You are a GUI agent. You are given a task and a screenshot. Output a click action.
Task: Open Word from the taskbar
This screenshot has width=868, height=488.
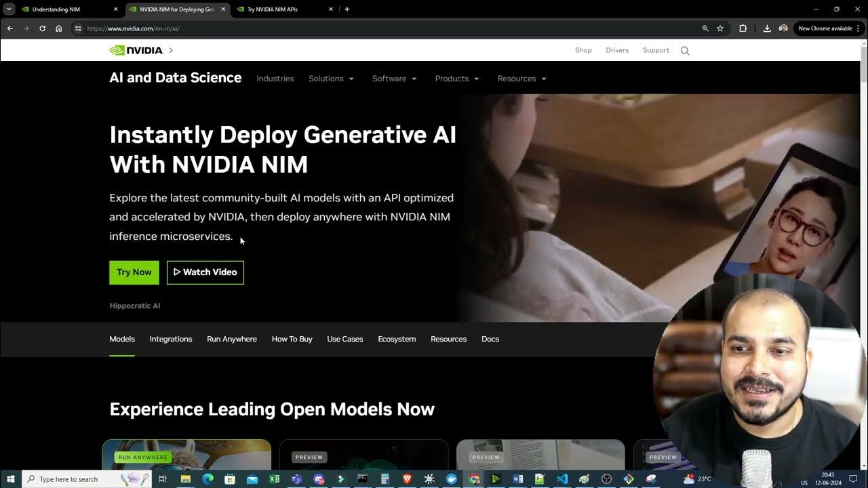point(518,479)
